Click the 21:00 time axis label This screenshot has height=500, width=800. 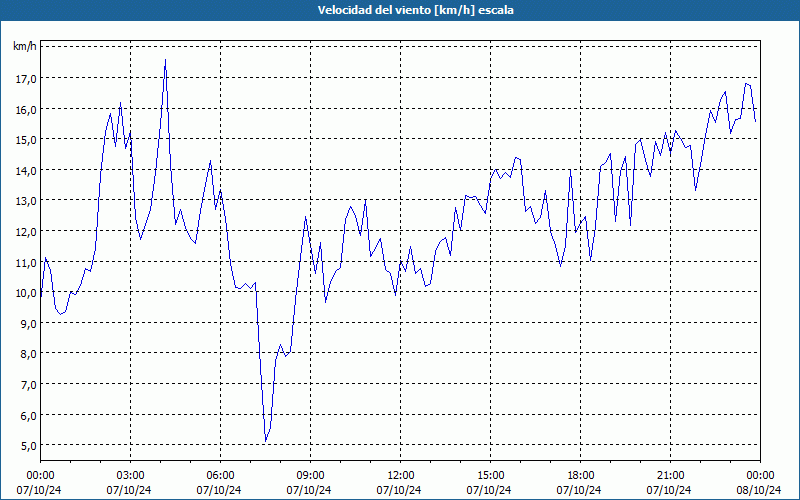point(670,476)
